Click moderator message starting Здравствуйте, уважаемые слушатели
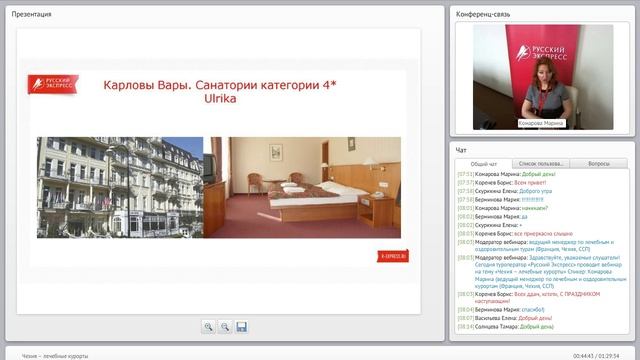 542,272
